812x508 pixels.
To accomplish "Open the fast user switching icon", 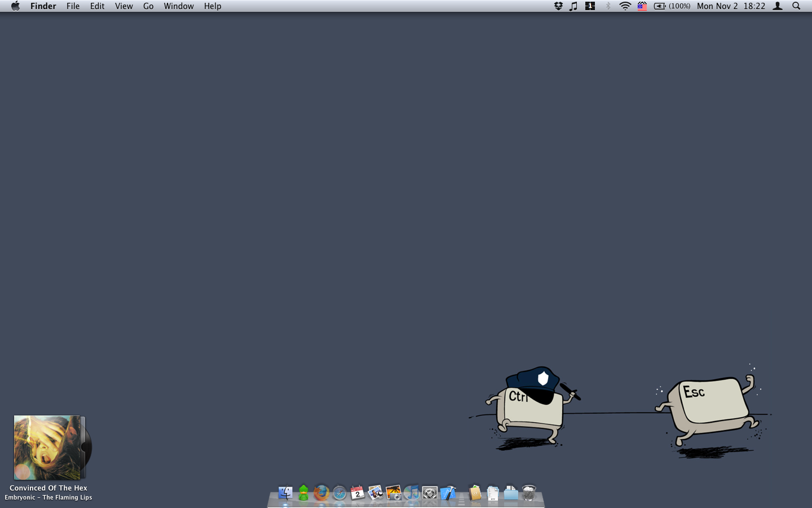I will [778, 6].
